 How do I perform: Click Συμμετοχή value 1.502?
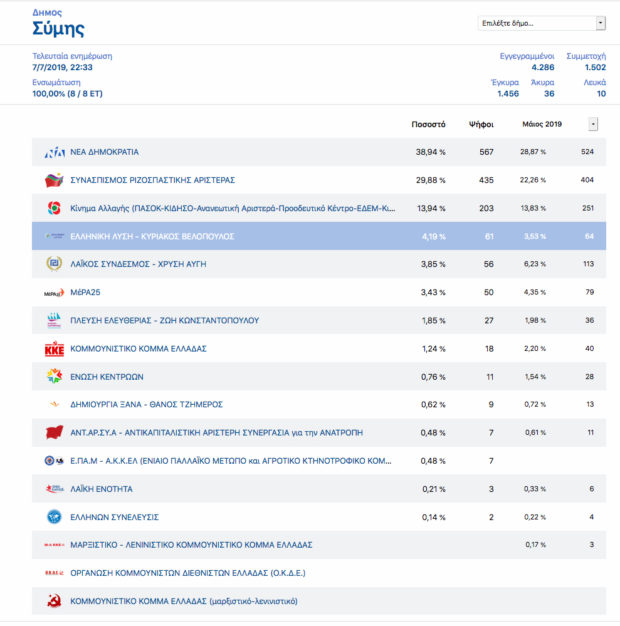coord(595,67)
